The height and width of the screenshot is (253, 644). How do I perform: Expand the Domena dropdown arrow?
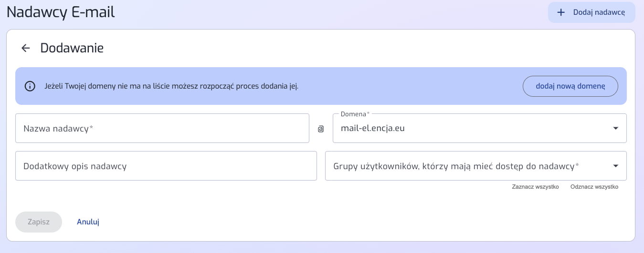coord(616,128)
